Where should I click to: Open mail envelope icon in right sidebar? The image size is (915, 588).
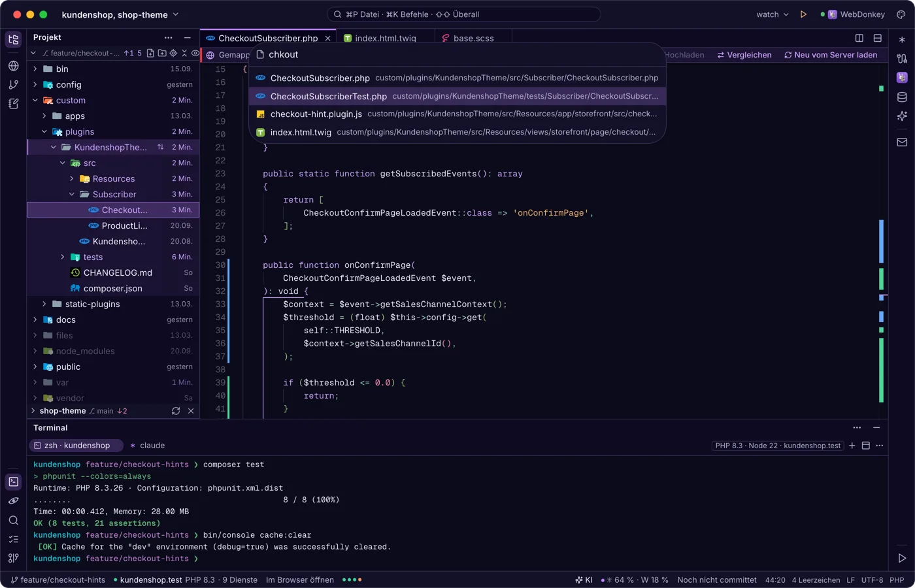pyautogui.click(x=902, y=142)
